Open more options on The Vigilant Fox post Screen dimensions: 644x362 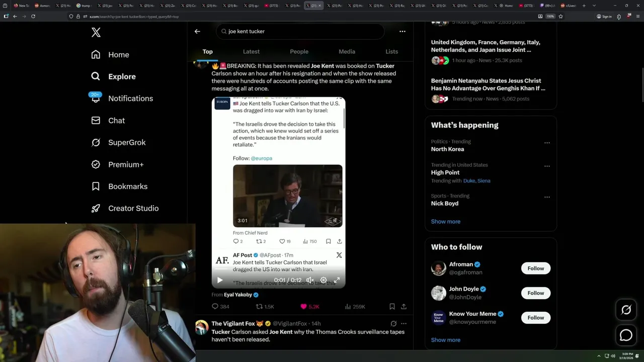(404, 324)
